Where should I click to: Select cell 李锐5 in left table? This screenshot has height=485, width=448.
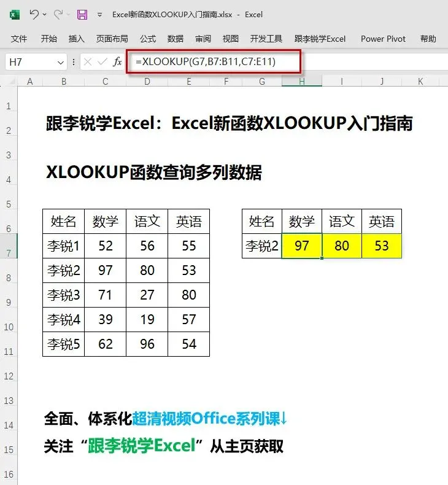point(63,344)
